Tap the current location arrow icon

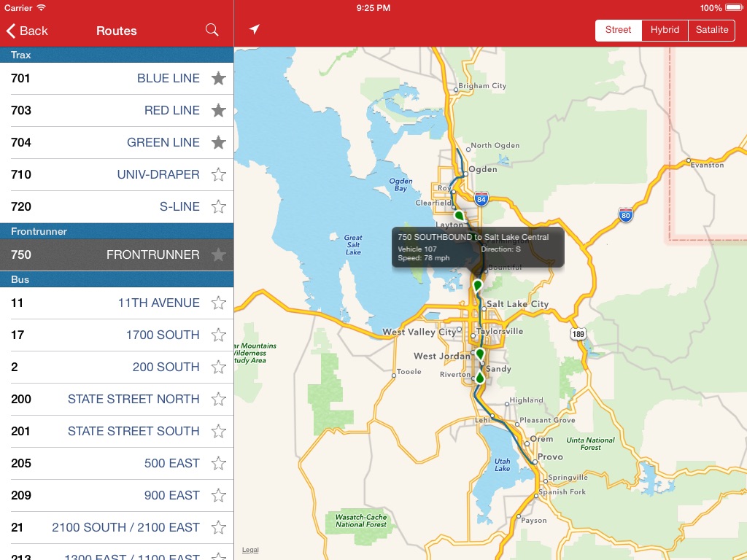[x=255, y=29]
